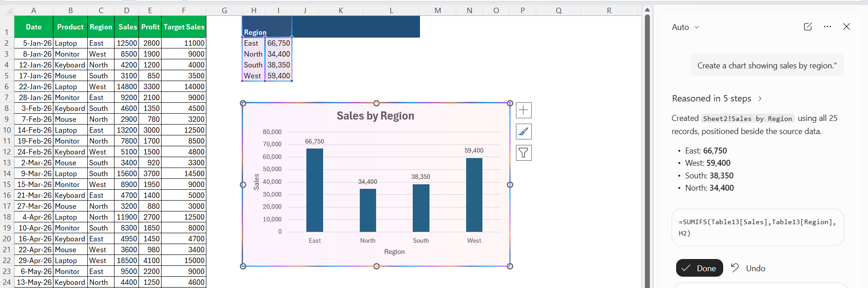This screenshot has height=288, width=868.
Task: Open Sheet2!Sales by Region reference link
Action: 748,119
